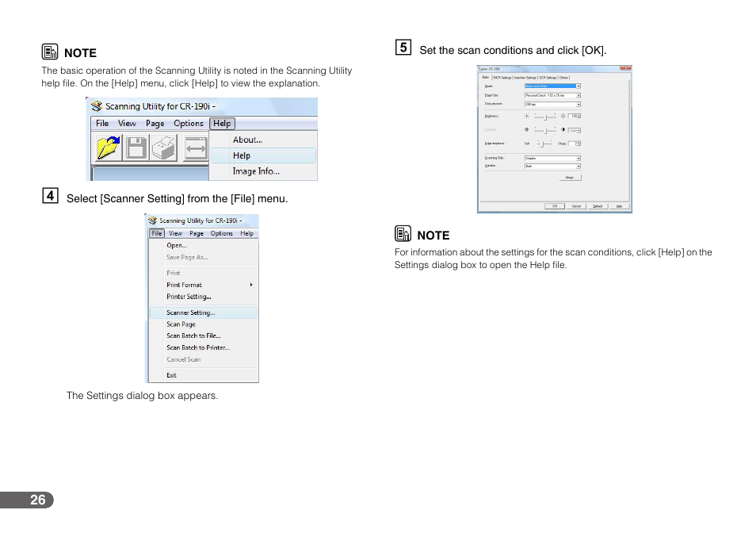The image size is (756, 533).
Task: Choose Print from the File menu
Action: tap(173, 273)
